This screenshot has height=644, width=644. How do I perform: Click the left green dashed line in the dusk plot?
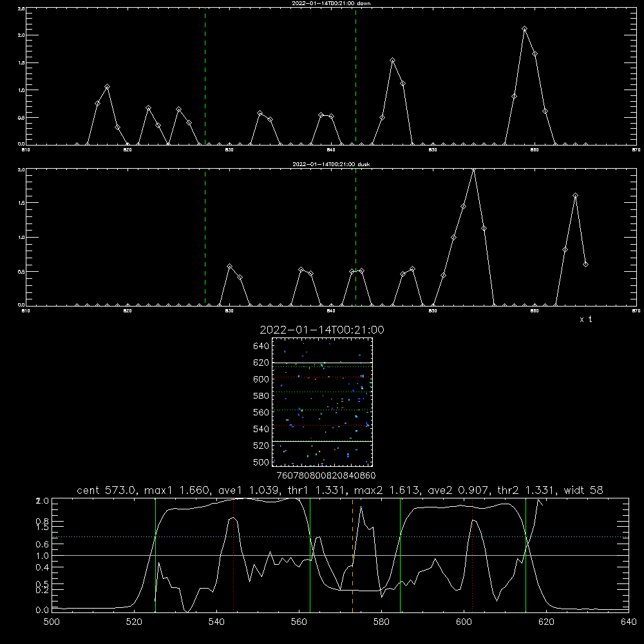205,238
